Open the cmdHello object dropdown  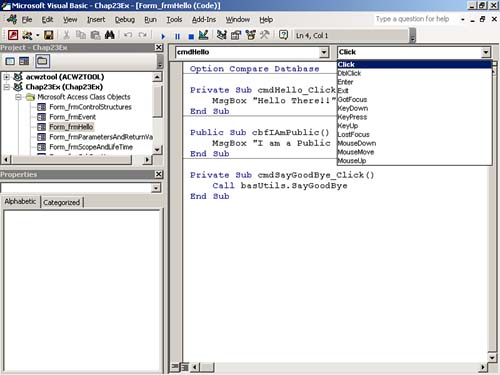coord(324,52)
